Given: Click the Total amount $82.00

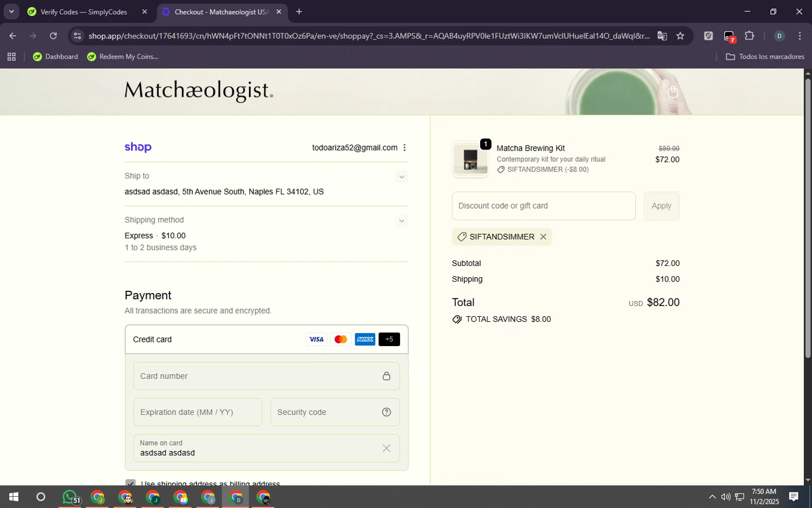Looking at the screenshot, I should coord(663,302).
